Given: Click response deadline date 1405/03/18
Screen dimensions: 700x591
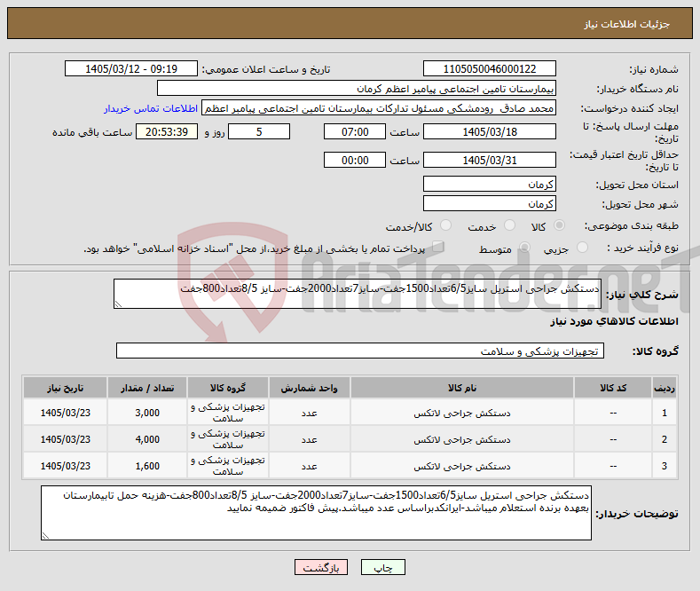Looking at the screenshot, I should click(489, 131).
